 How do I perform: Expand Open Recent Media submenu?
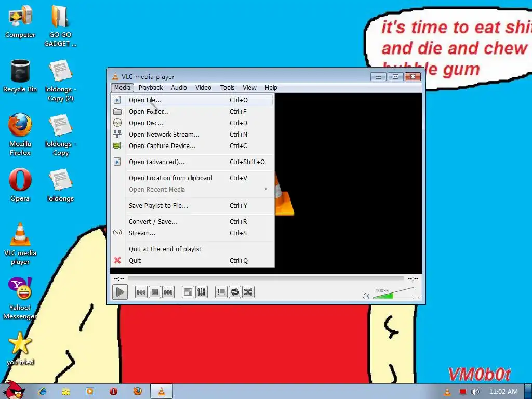coord(192,190)
